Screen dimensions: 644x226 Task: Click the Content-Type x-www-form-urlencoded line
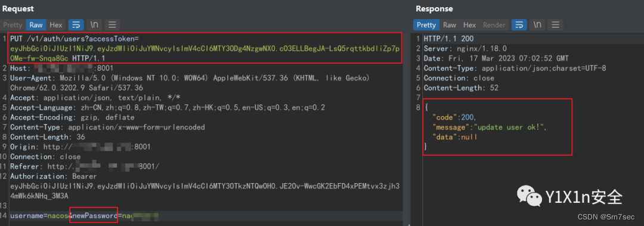click(107, 128)
